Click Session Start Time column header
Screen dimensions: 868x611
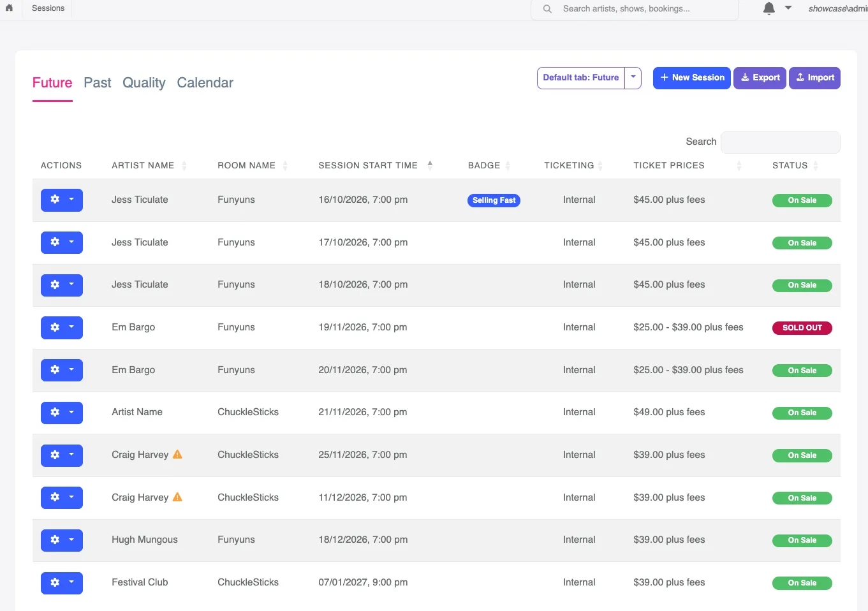tap(368, 165)
